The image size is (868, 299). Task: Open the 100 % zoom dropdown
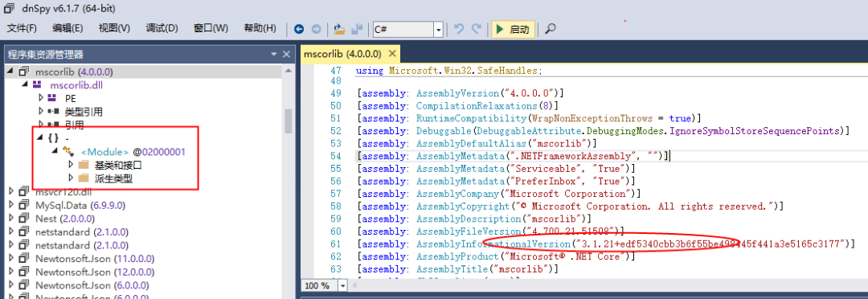coord(342,285)
